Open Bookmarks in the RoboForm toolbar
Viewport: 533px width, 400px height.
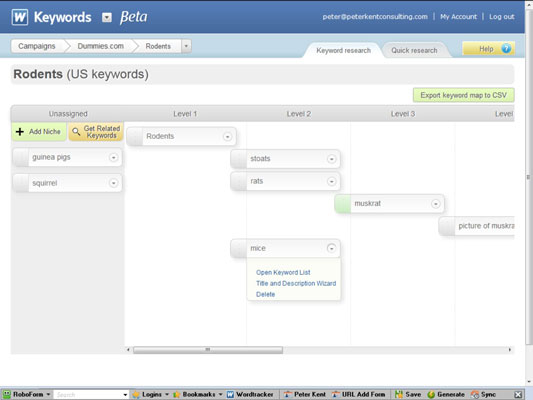point(197,395)
